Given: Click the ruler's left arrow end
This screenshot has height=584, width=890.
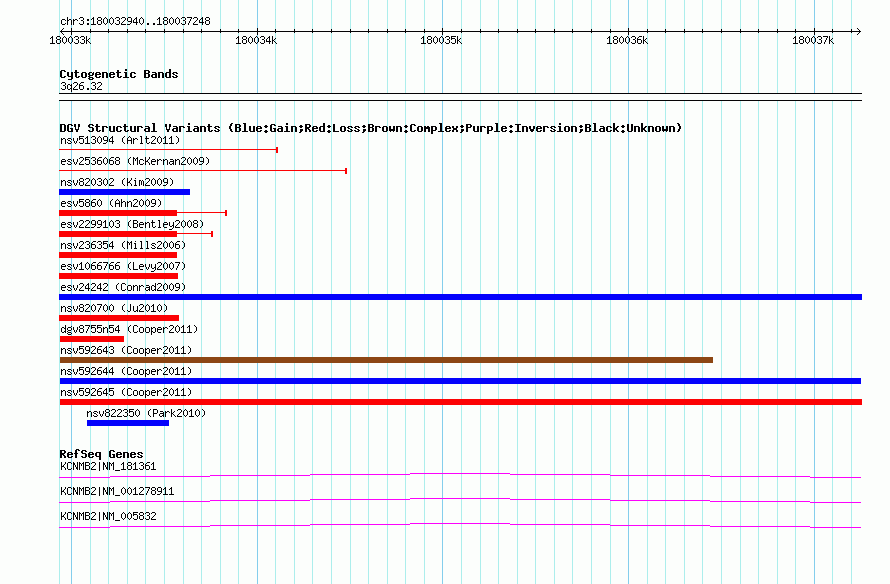Looking at the screenshot, I should pos(63,31).
